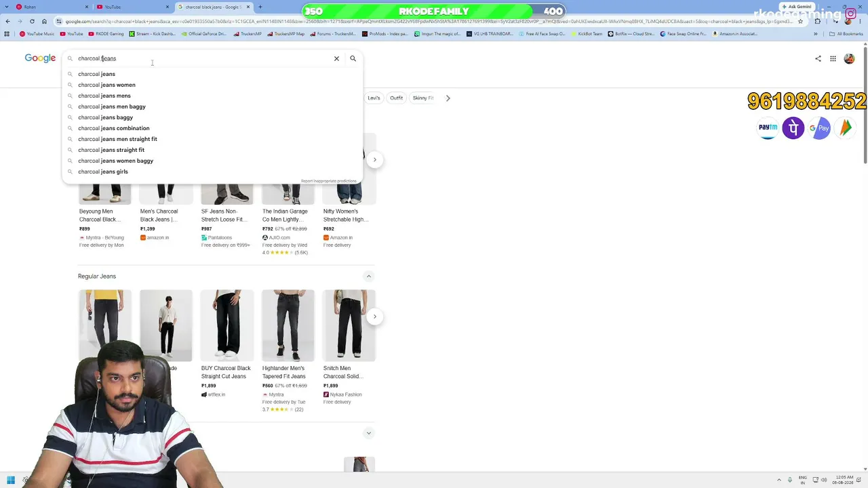Image resolution: width=868 pixels, height=488 pixels.
Task: Click the share icon beside Google apps
Action: (x=818, y=58)
